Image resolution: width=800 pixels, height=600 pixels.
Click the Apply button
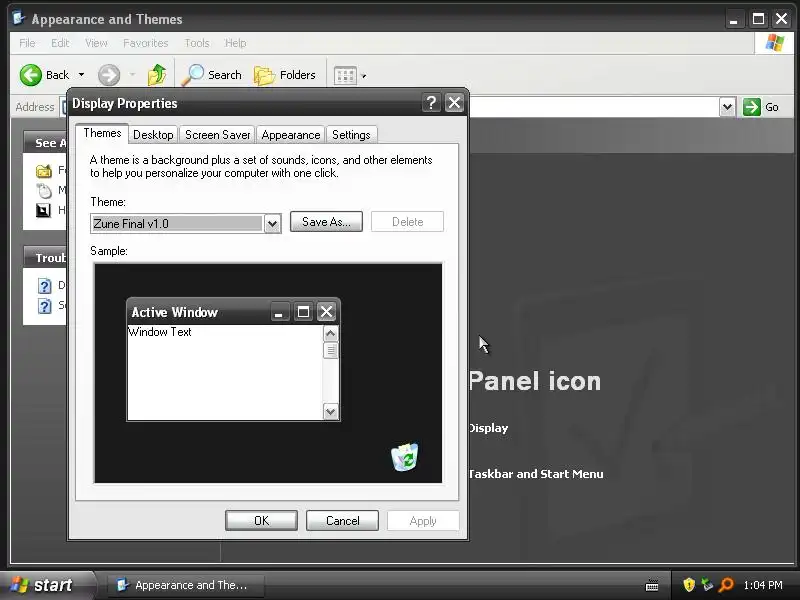pos(423,521)
